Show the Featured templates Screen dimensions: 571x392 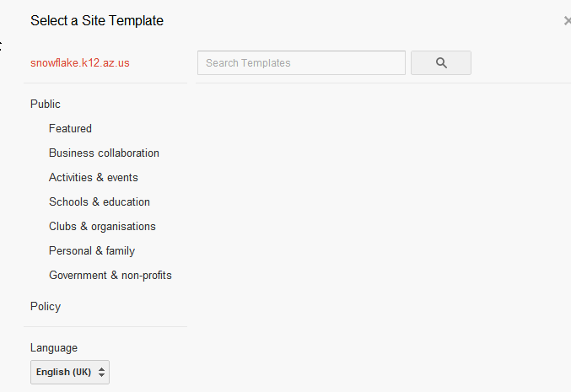coord(70,128)
